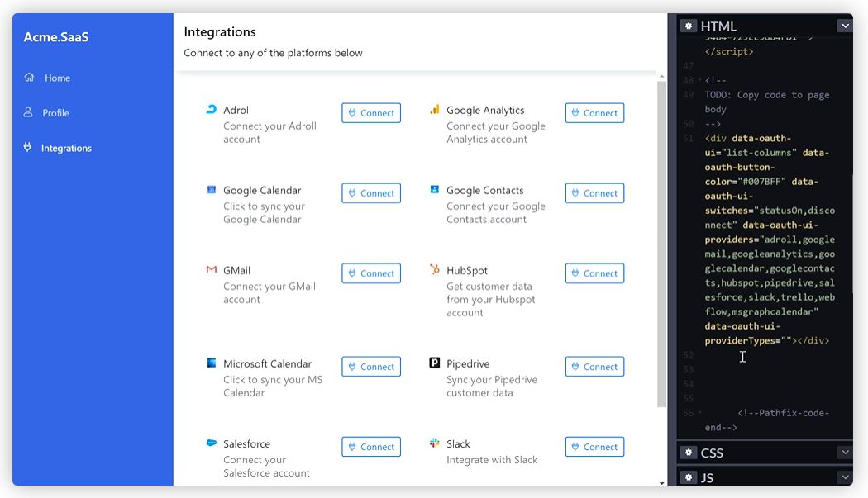Screen dimensions: 868x498
Task: Click the Home icon in the sidebar
Action: click(x=29, y=78)
